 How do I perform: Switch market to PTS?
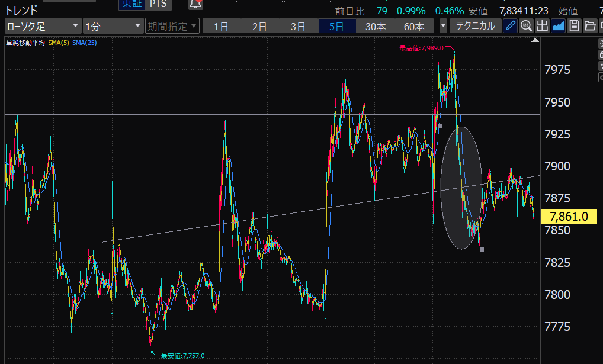158,4
